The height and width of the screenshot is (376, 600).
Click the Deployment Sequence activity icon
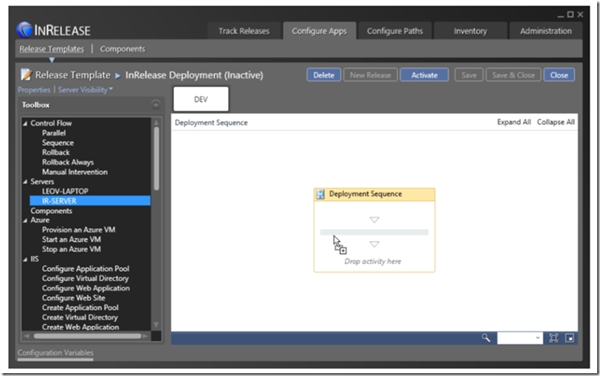(320, 194)
